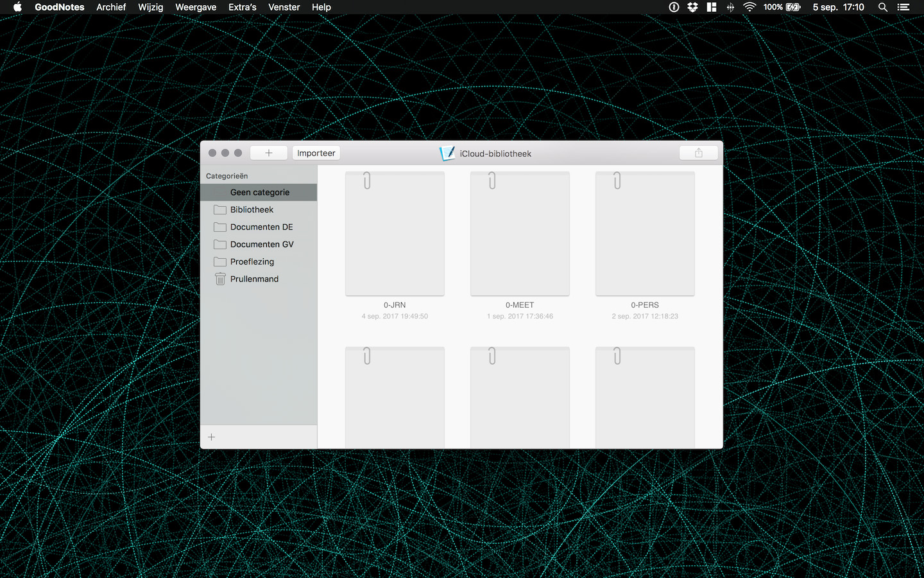This screenshot has height=578, width=924.
Task: Click the 0-JRN notebook title
Action: [x=395, y=305]
